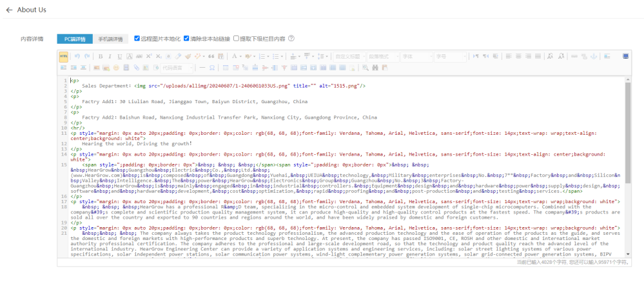Click the justify alignment icon
Image resolution: width=644 pixels, height=289 pixels.
point(538,56)
